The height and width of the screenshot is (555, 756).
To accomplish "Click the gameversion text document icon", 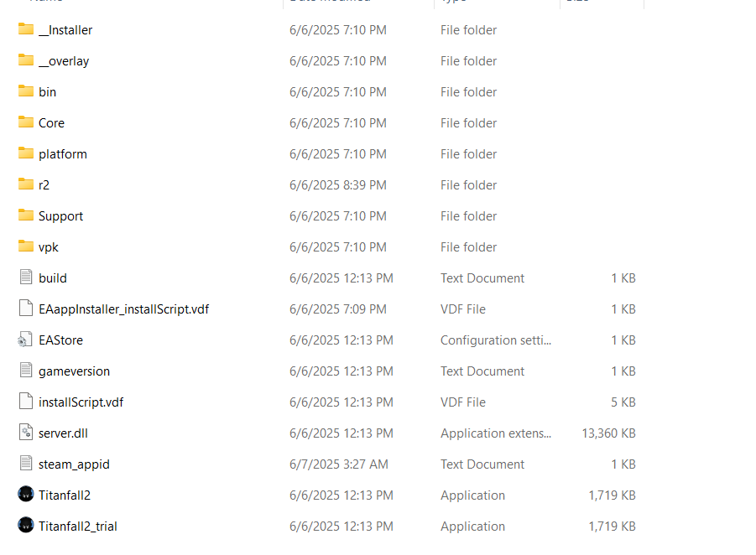I will 26,370.
